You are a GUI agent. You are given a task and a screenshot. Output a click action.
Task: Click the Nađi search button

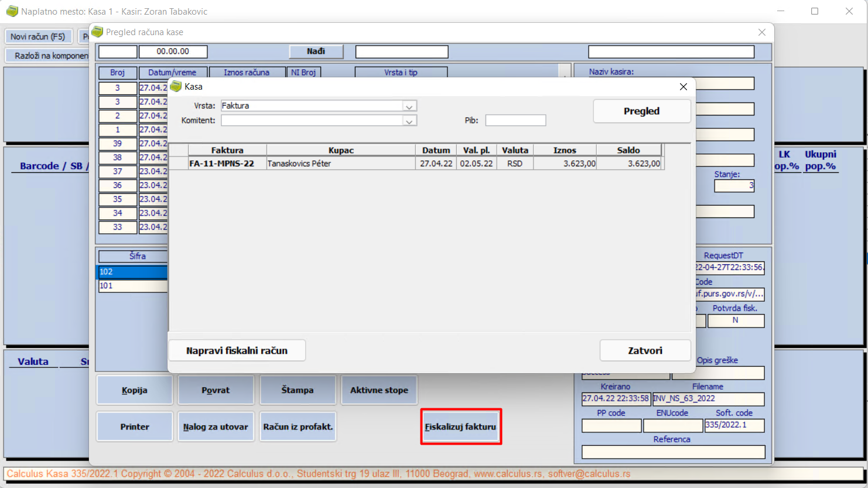(316, 52)
